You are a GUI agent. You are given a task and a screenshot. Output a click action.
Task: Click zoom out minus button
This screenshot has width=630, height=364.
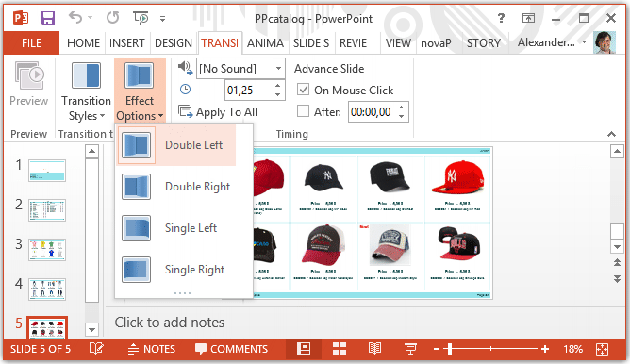click(x=437, y=349)
